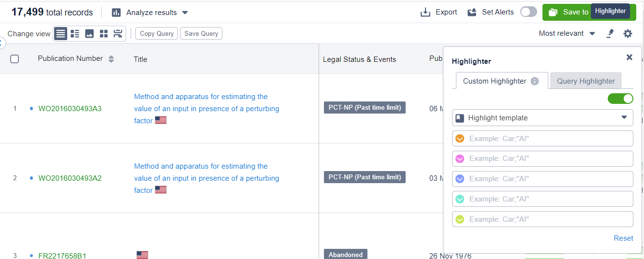Open the settings gear icon
This screenshot has height=259, width=644.
(628, 33)
